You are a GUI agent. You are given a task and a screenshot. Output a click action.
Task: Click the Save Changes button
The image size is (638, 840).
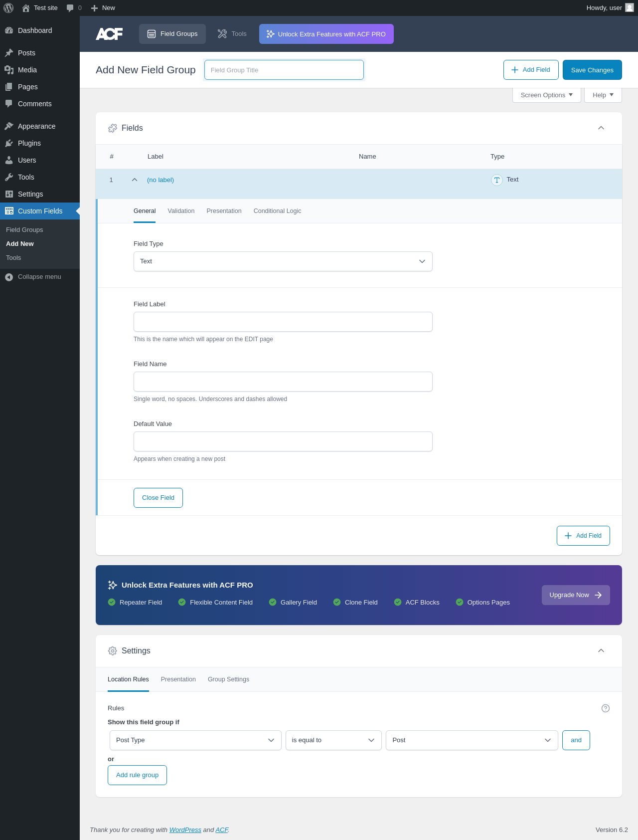[x=592, y=70]
